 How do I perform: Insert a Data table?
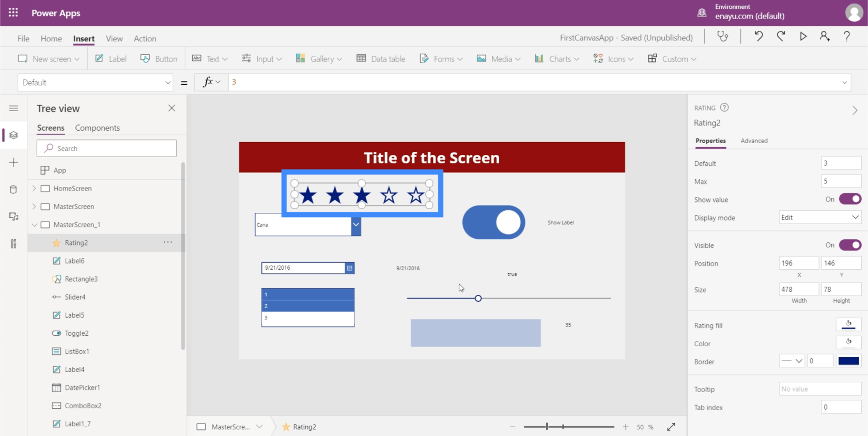pos(381,59)
